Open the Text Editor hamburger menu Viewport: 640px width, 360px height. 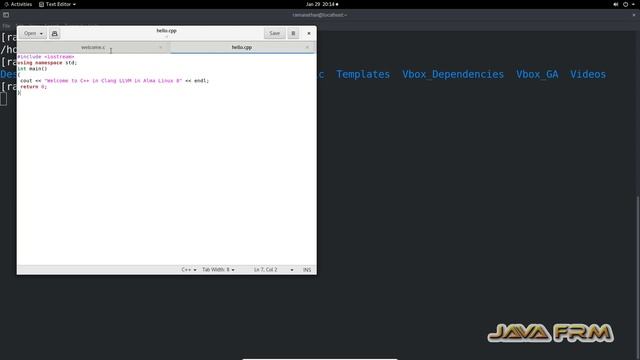[x=293, y=33]
